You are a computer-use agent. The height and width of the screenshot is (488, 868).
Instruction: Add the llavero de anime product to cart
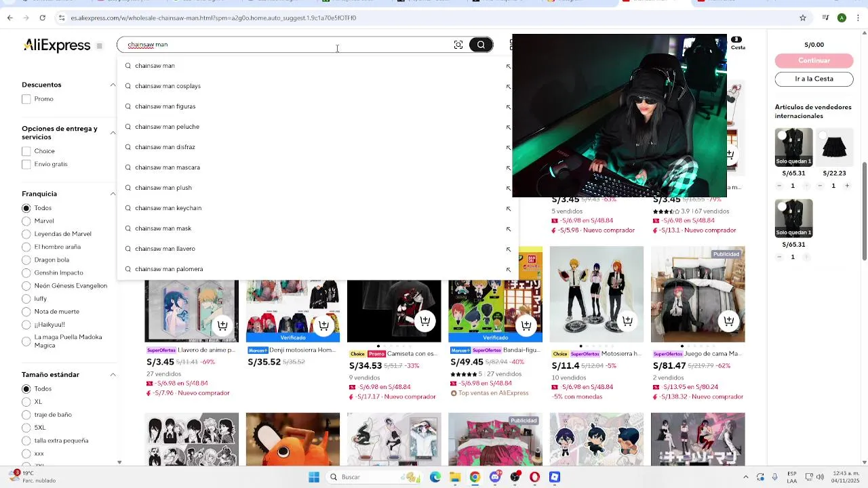coord(222,325)
